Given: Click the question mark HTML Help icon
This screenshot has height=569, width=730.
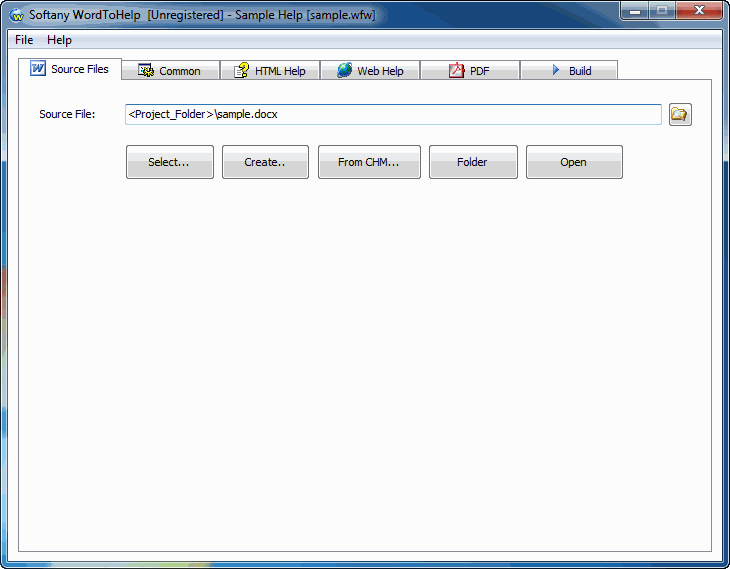Looking at the screenshot, I should pos(241,71).
